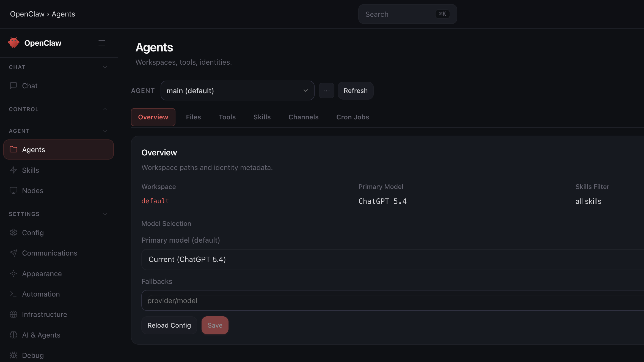Screen dimensions: 644x362
Task: Collapse the SETTINGS section
Action: tap(105, 214)
